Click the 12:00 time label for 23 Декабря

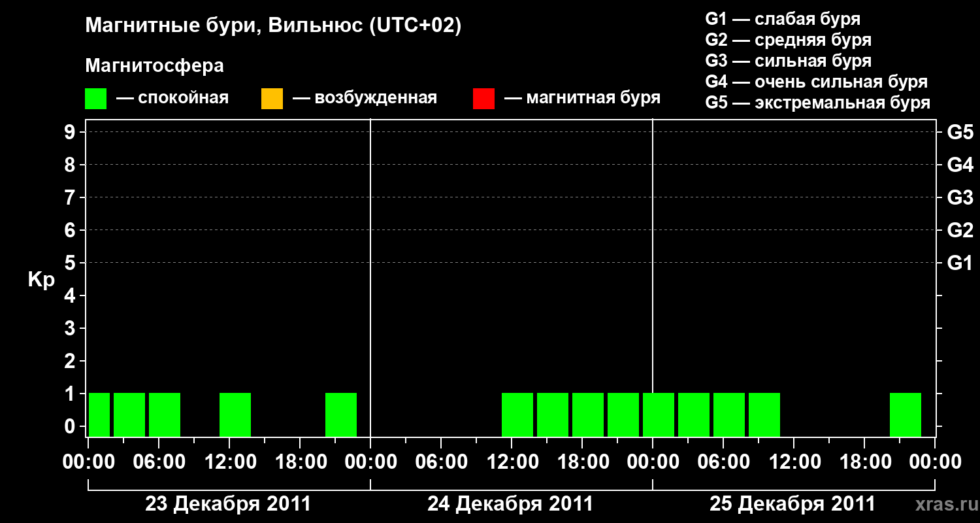[x=229, y=462]
